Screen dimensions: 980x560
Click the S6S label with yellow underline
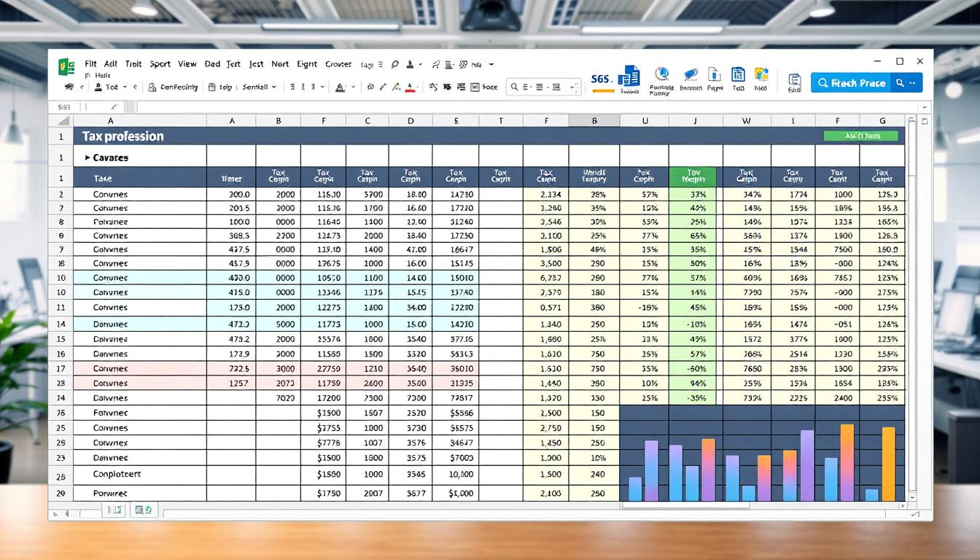point(602,82)
